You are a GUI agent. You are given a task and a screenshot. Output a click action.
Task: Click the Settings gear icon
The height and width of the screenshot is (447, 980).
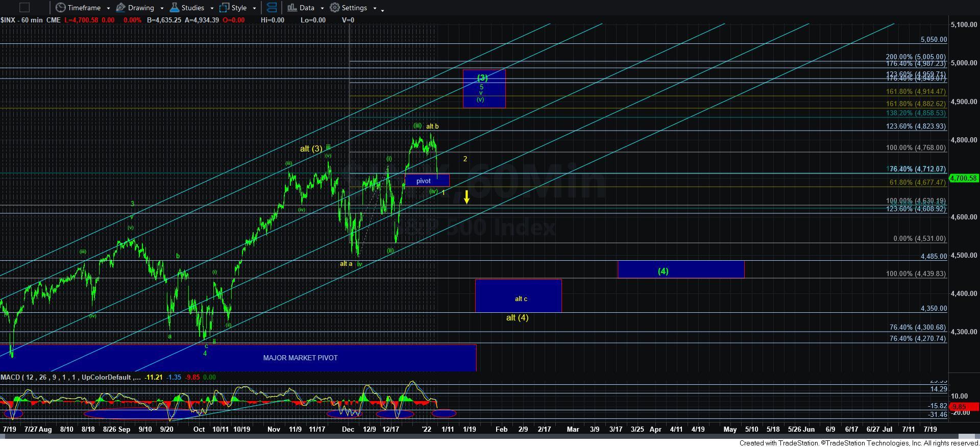[x=335, y=8]
